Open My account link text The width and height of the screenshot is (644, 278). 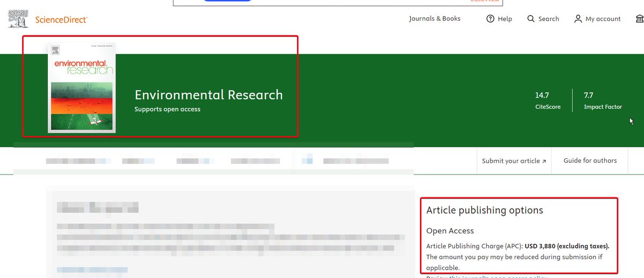point(603,19)
